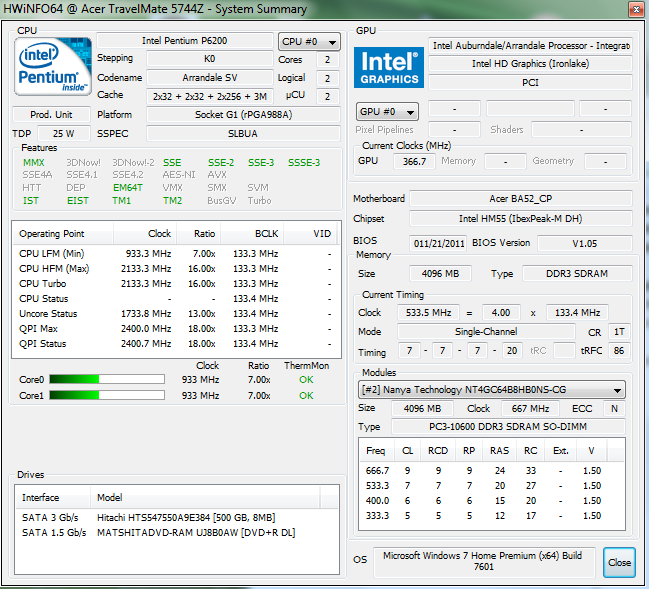Viewport: 649px width, 589px height.
Task: Click the Ratio column header in operating table
Action: tap(199, 234)
